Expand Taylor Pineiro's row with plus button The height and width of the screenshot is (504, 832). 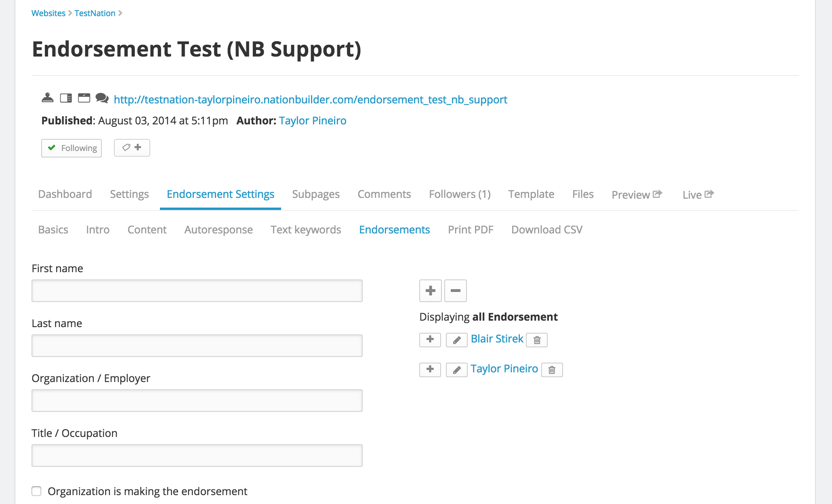coord(430,370)
